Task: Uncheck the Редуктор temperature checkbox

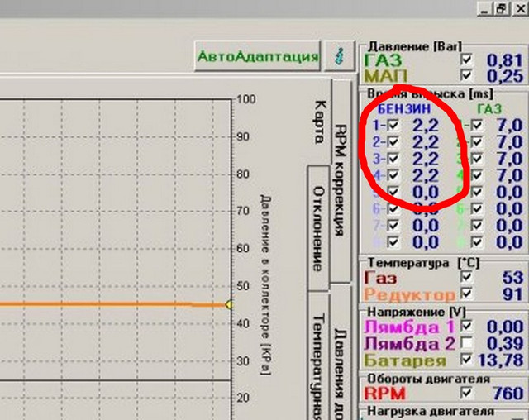Action: (469, 294)
